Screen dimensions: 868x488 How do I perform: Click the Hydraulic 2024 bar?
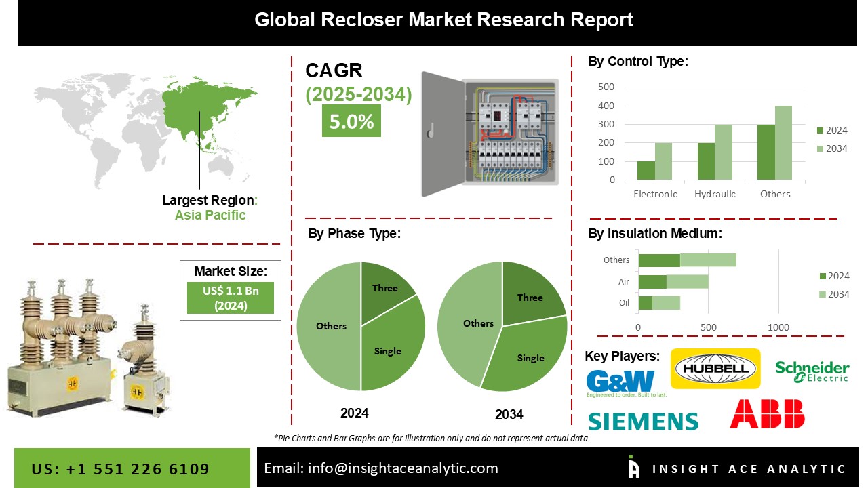706,161
